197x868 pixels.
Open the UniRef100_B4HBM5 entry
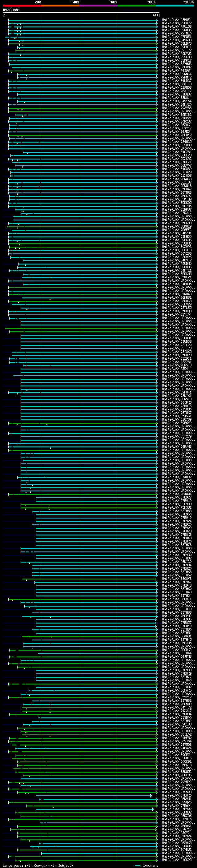[x=176, y=284]
